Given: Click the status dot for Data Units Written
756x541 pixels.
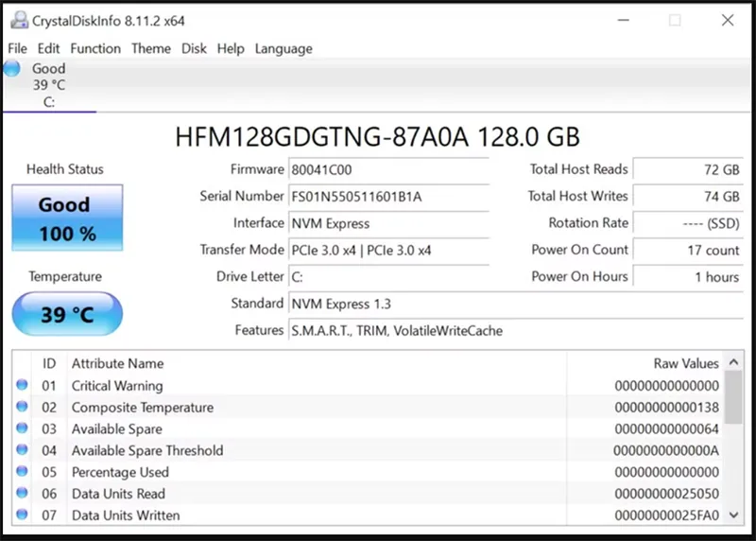Looking at the screenshot, I should 22,515.
